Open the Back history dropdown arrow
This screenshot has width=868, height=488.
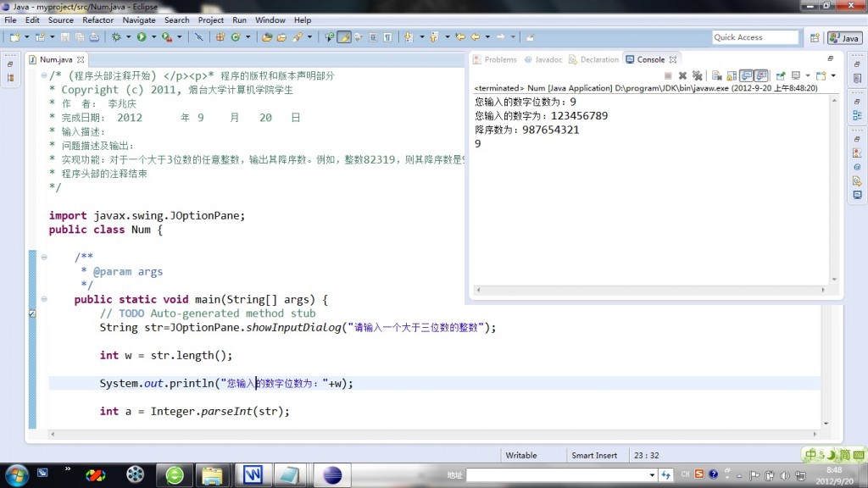(487, 37)
